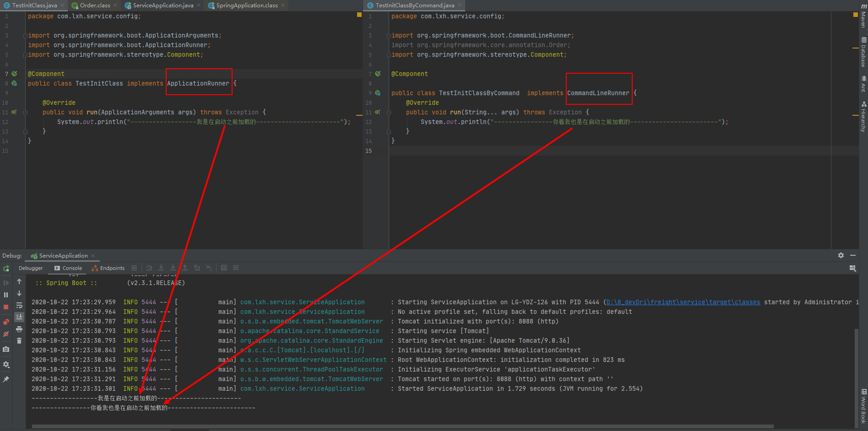
Task: Close the TestInitClassByCommand.java tab
Action: click(460, 5)
